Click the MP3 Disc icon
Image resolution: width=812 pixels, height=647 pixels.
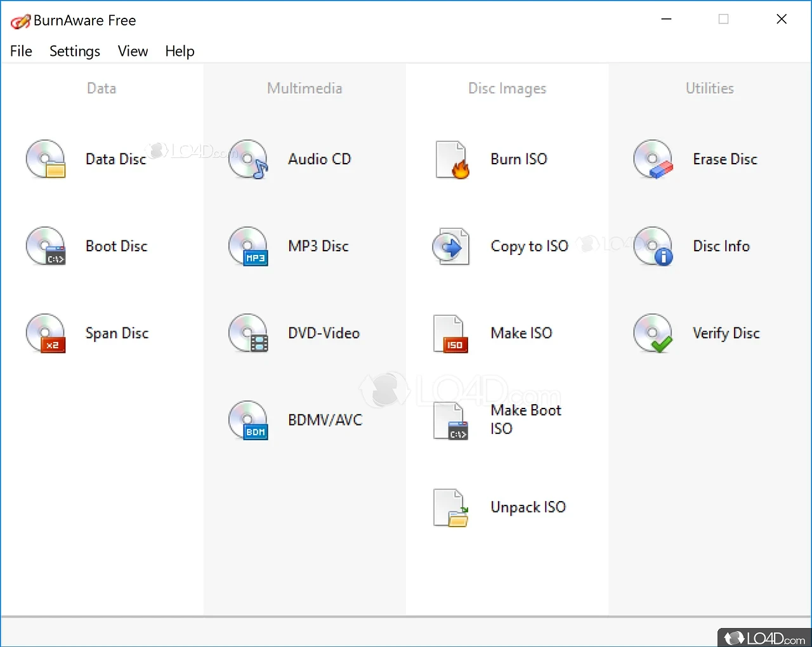pos(248,246)
